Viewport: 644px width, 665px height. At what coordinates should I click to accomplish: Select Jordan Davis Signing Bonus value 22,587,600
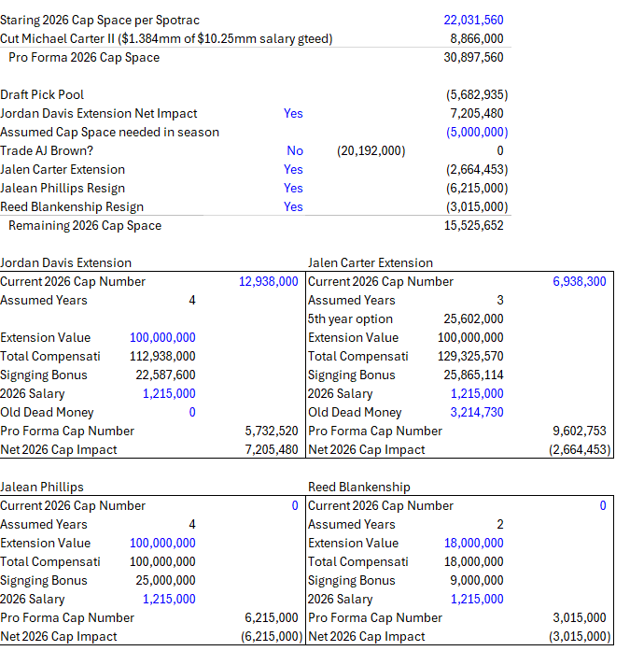(165, 375)
